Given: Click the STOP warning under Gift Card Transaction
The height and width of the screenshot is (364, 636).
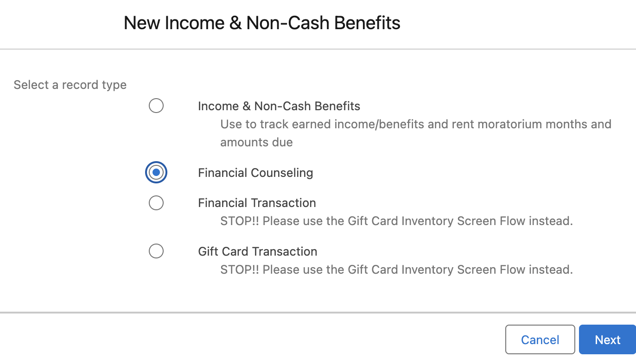Looking at the screenshot, I should pyautogui.click(x=397, y=270).
